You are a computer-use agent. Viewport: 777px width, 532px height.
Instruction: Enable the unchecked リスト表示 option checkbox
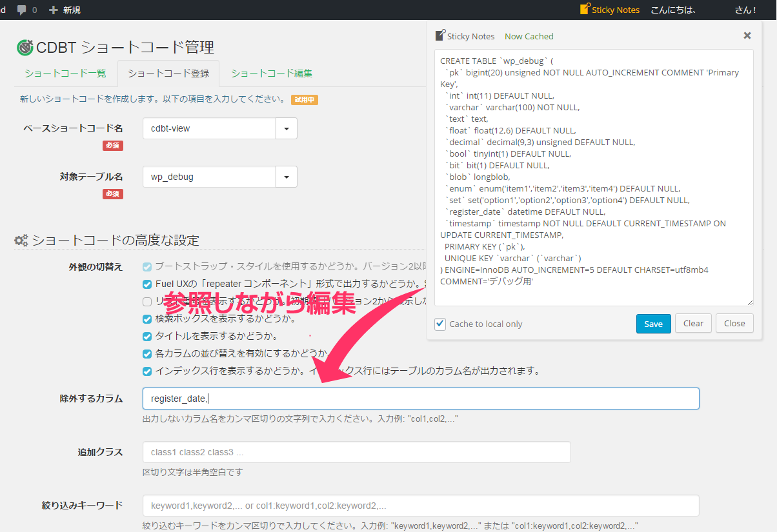point(146,301)
